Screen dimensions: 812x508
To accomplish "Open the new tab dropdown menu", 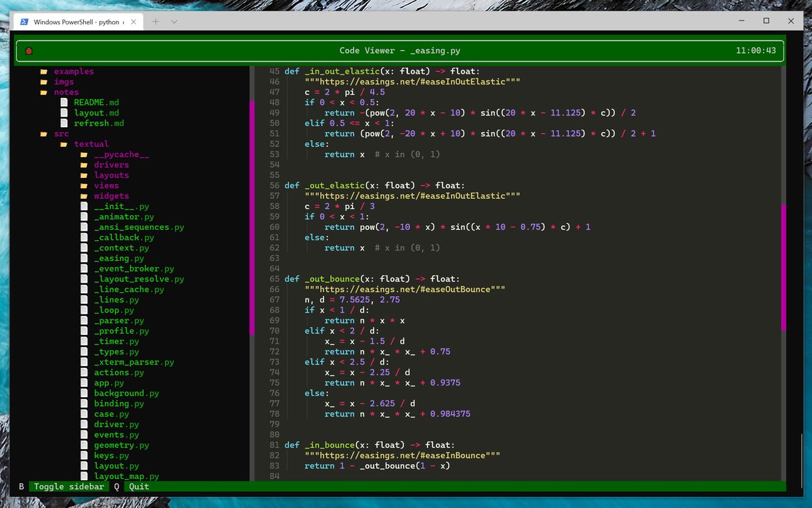I will pos(174,22).
